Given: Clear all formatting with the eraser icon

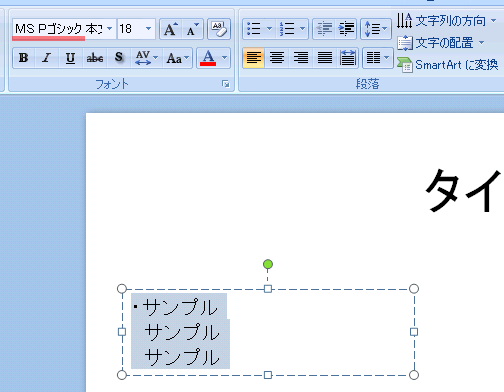Looking at the screenshot, I should pos(219,29).
